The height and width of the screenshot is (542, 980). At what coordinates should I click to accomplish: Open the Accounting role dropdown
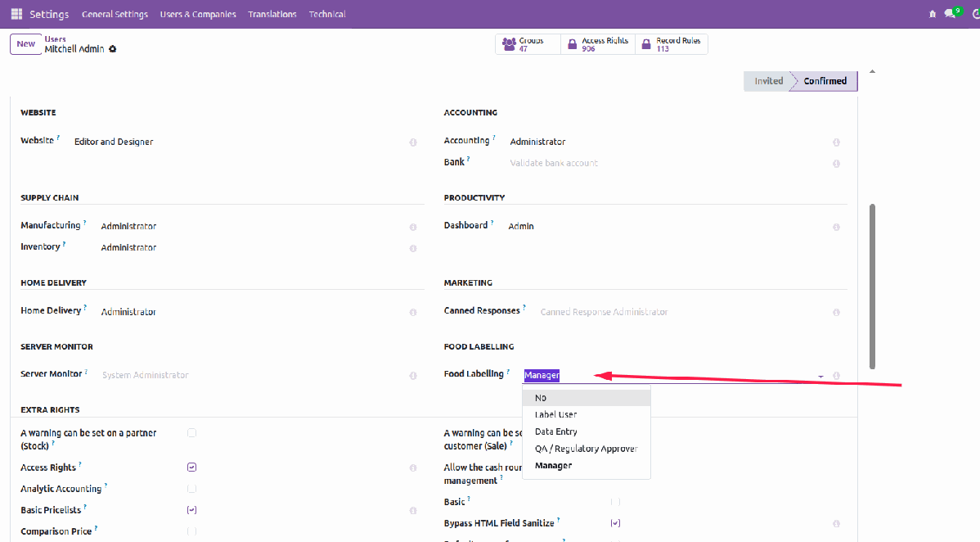click(668, 142)
